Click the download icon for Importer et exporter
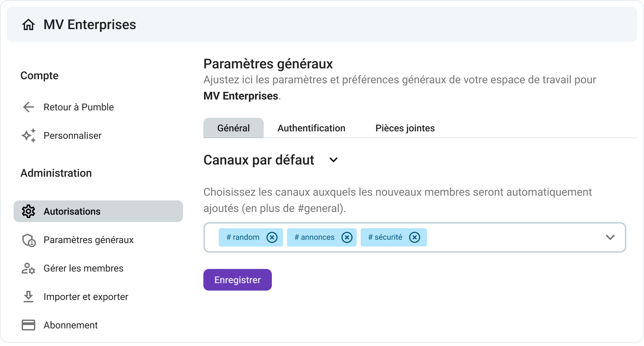 click(29, 297)
